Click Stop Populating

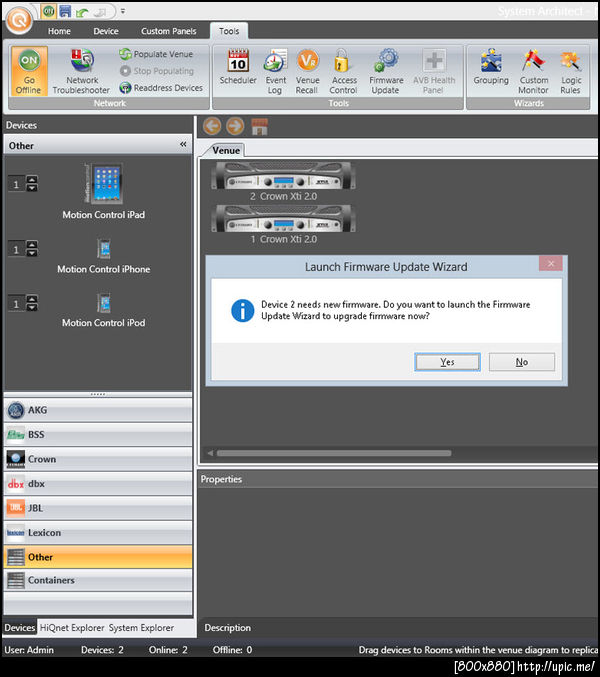click(157, 71)
